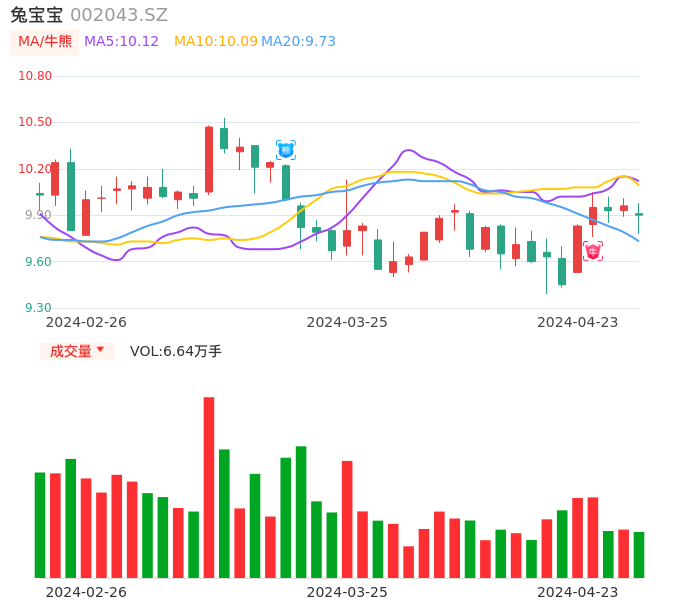Viewport: 686px width, 606px height.
Task: Toggle the MA20 blue line legend
Action: click(298, 42)
